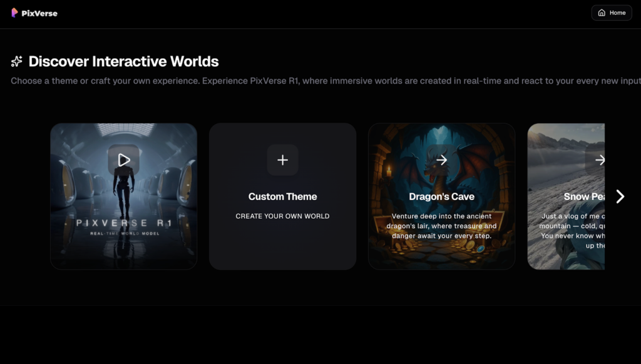
Task: Go to Home using top-right button text
Action: click(617, 13)
